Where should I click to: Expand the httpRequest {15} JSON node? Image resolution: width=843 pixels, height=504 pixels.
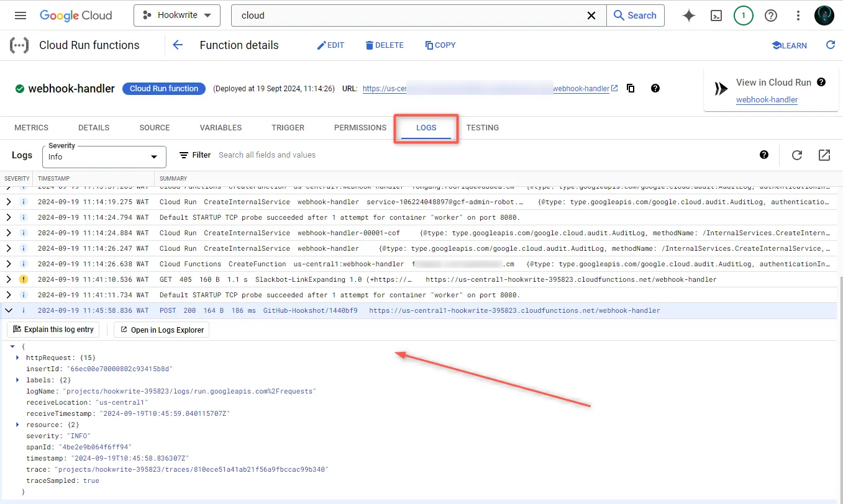coord(17,358)
